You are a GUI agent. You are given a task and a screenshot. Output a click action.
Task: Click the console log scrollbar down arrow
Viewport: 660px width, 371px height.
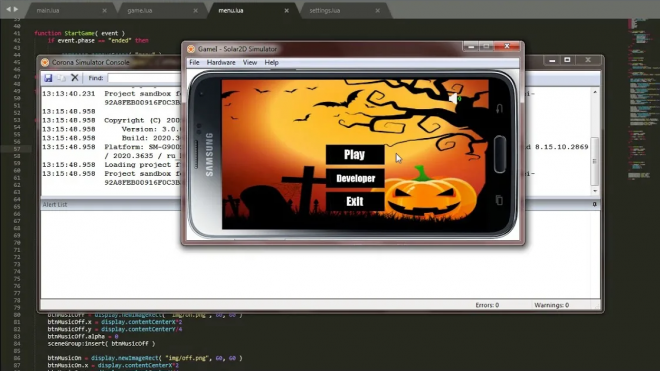pyautogui.click(x=595, y=191)
